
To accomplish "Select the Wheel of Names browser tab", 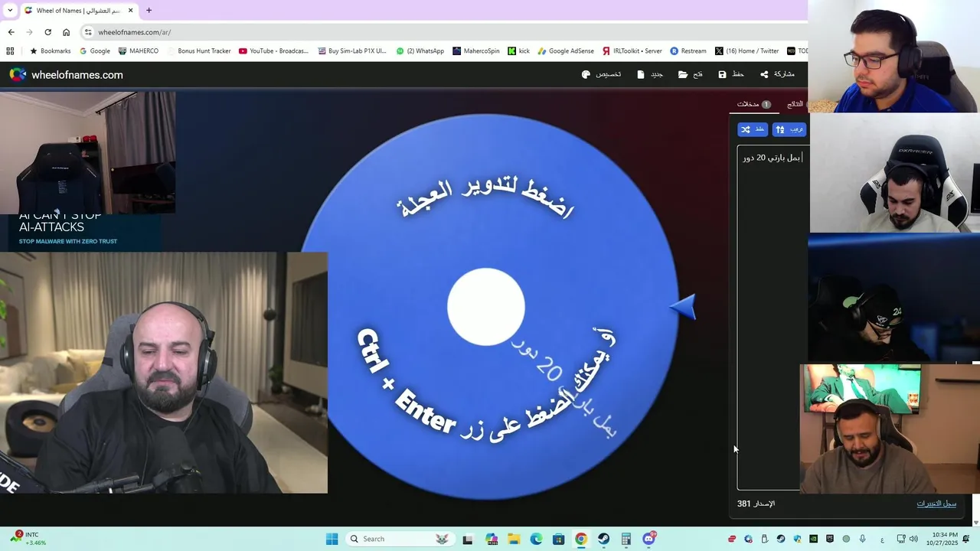I will coord(79,10).
